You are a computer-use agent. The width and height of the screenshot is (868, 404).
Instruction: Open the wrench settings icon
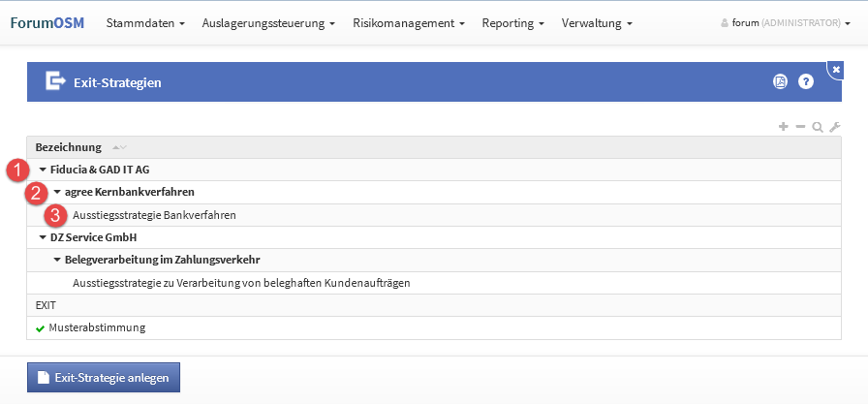click(x=834, y=127)
